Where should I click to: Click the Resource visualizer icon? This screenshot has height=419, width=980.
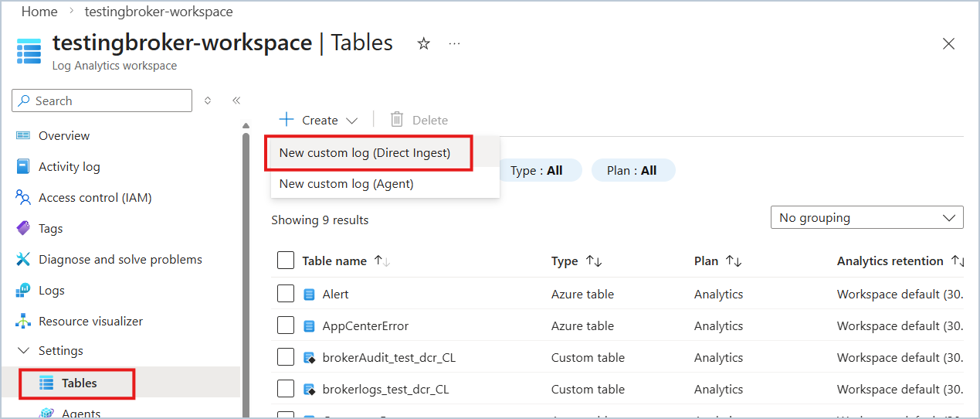tap(23, 321)
